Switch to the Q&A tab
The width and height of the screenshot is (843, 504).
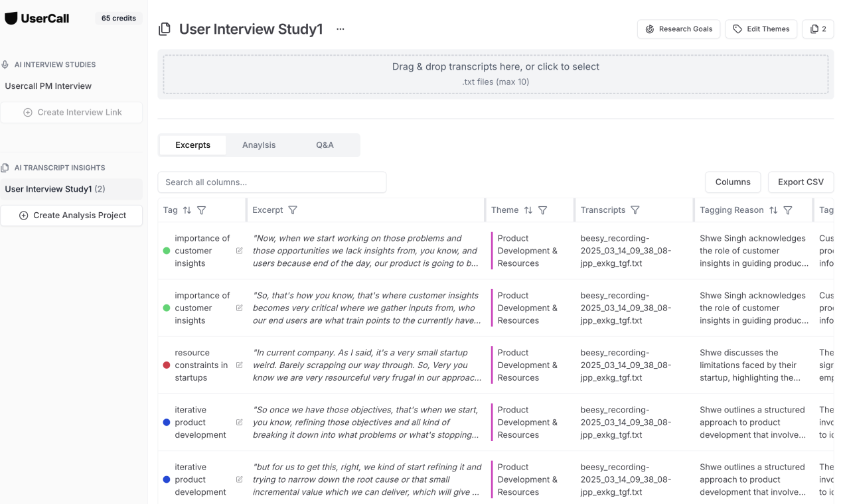pos(325,145)
